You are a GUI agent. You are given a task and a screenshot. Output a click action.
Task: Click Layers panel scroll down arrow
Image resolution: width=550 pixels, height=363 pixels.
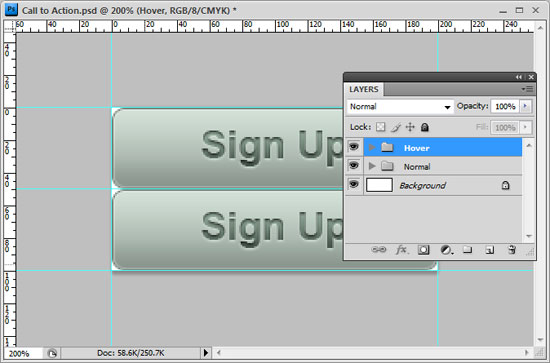point(529,236)
